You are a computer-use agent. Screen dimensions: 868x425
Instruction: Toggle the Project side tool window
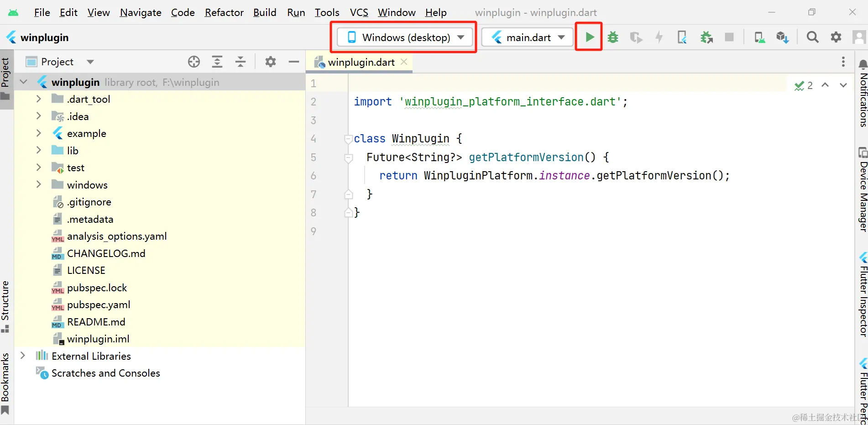tap(5, 79)
